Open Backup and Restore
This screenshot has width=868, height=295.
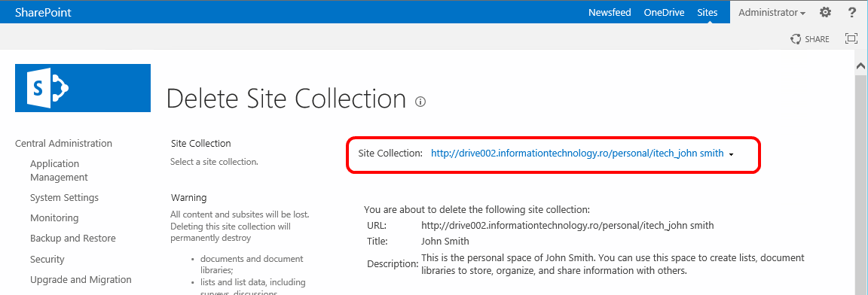coord(73,238)
